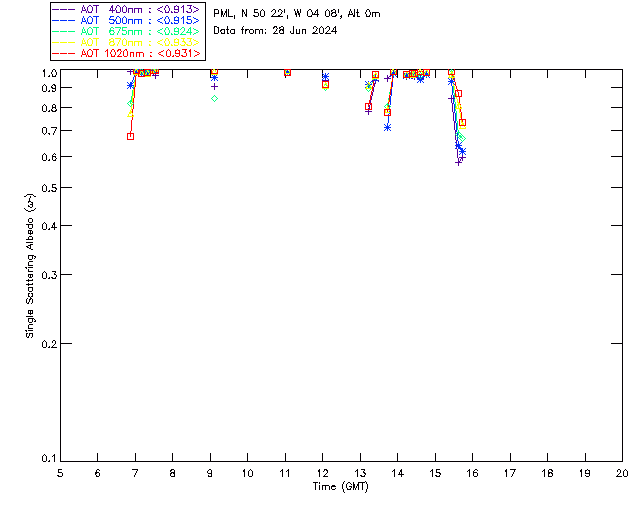Viewport: 640px width, 512px height.
Task: Click the x-axis label 8
Action: 172,473
